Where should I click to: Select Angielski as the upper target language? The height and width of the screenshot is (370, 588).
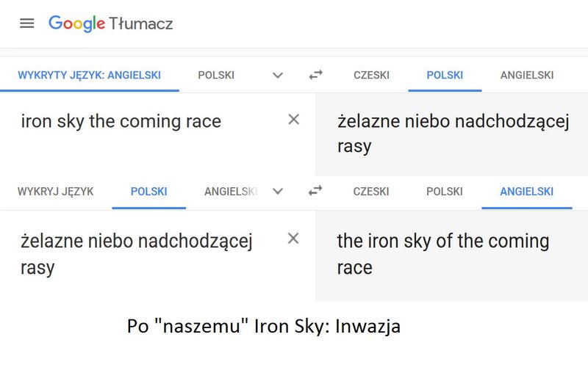tap(527, 76)
